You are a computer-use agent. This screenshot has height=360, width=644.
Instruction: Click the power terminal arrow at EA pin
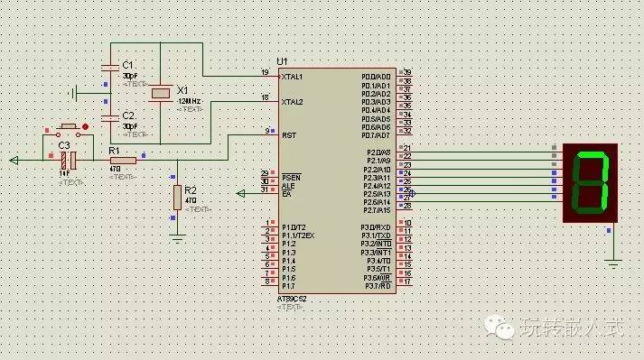[x=241, y=193]
